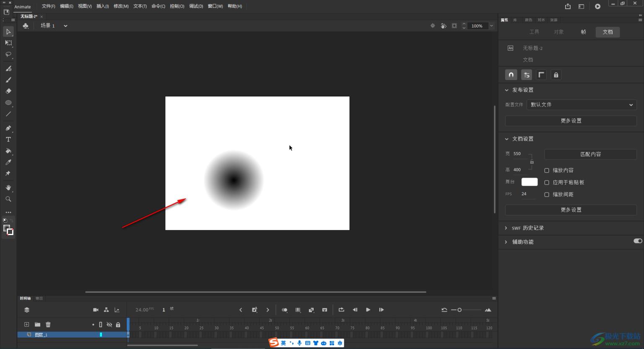Collapse the 发布设置 section
Viewport: 644px width, 349px height.
pos(506,90)
